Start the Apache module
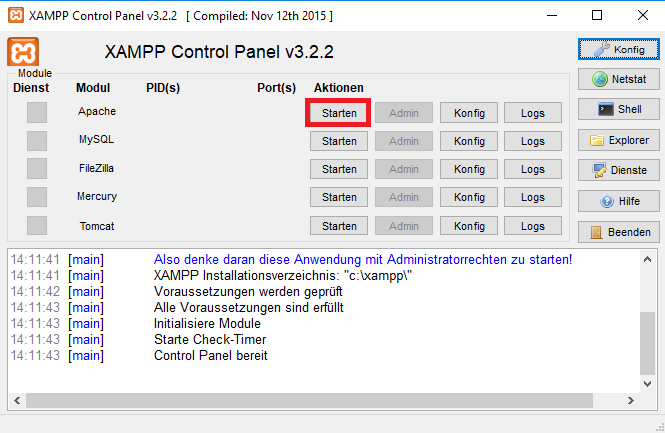Screen dimensions: 665x433 point(339,113)
